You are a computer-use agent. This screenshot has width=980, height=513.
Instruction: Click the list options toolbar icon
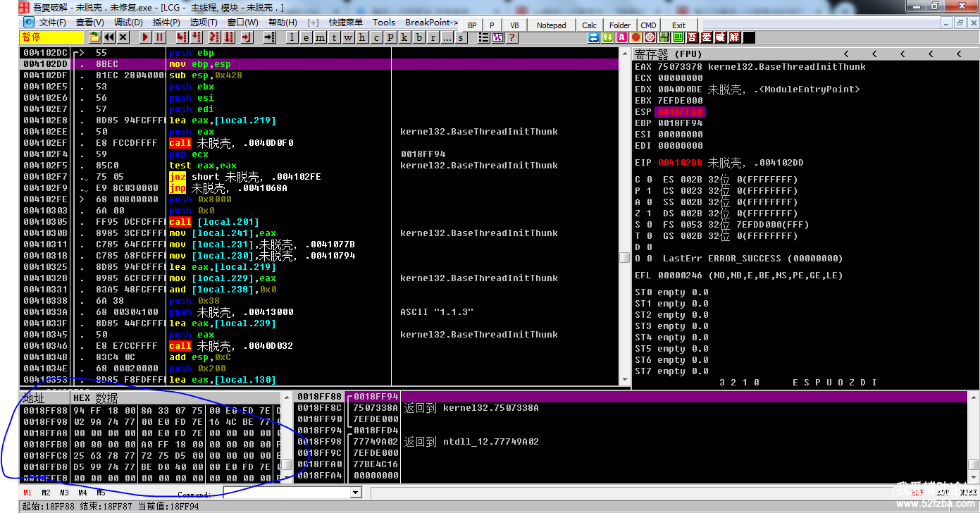pyautogui.click(x=484, y=37)
